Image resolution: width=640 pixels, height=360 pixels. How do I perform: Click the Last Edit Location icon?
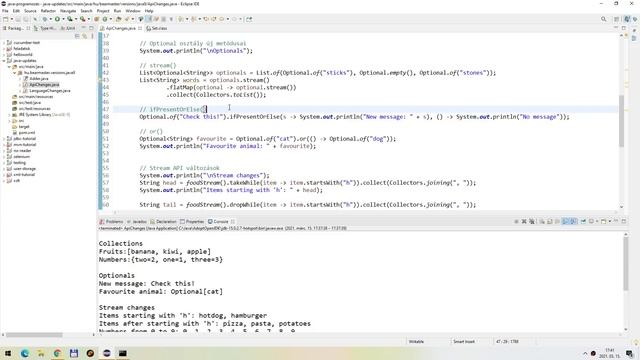pos(206,19)
